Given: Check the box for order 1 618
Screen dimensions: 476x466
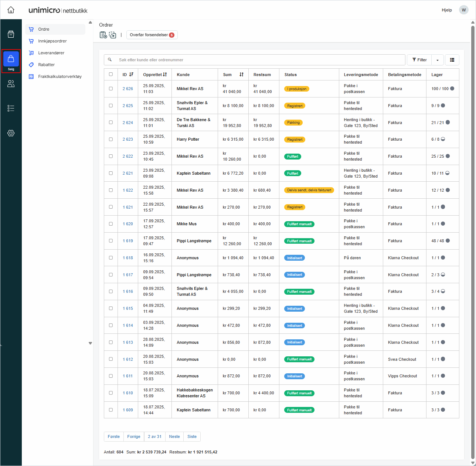Looking at the screenshot, I should point(111,258).
